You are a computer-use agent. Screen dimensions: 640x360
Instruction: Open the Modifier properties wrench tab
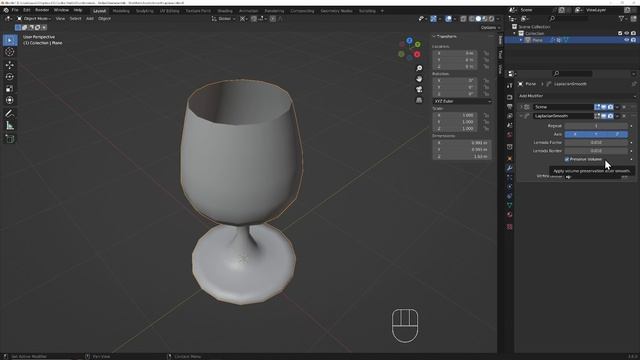point(509,168)
